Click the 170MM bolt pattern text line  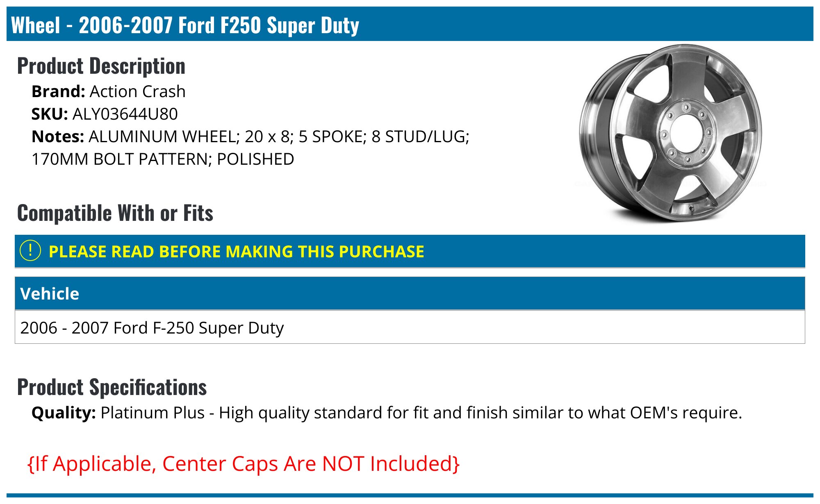tap(163, 159)
